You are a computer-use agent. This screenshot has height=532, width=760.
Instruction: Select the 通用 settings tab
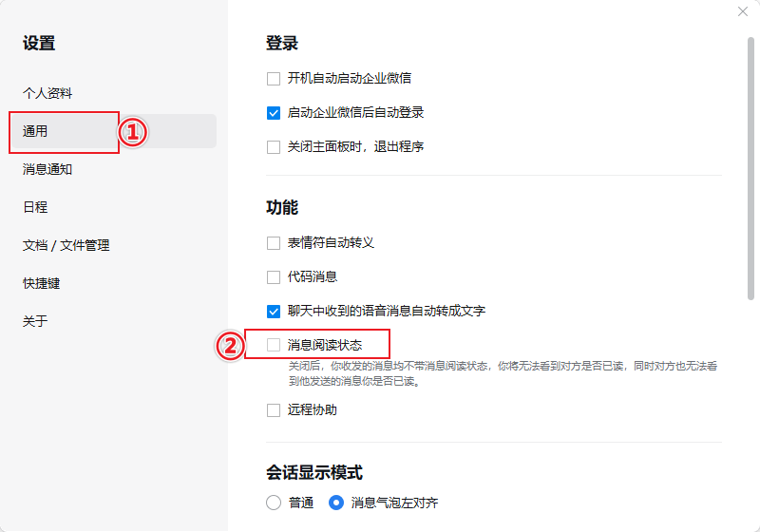pos(36,131)
